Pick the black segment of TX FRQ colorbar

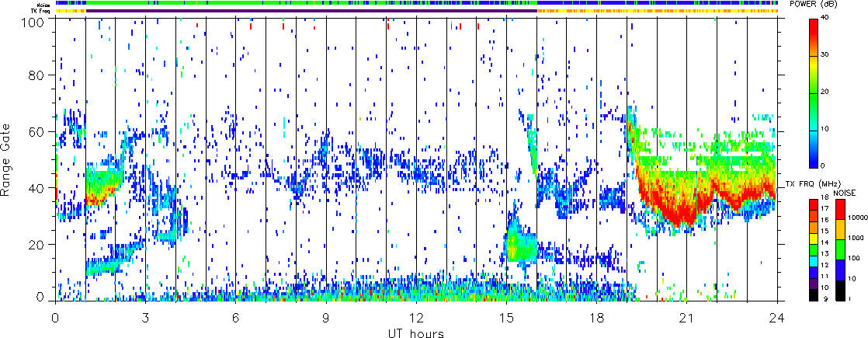813,295
